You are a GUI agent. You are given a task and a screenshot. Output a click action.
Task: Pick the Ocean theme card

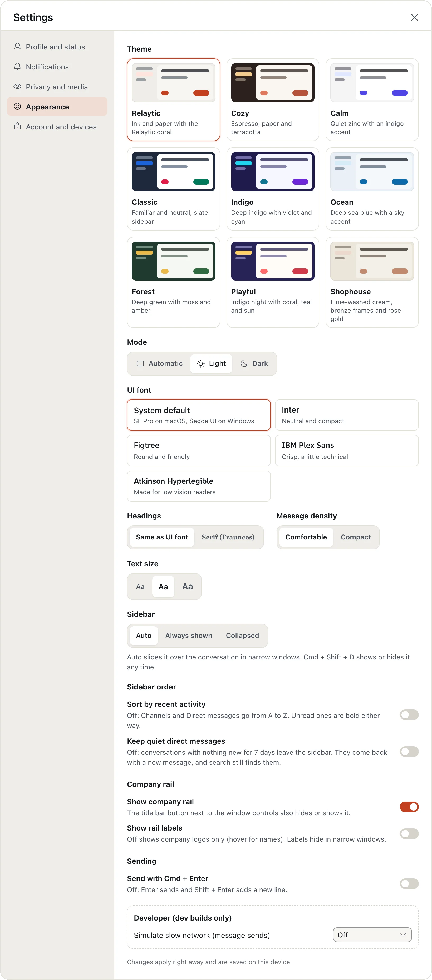(372, 189)
